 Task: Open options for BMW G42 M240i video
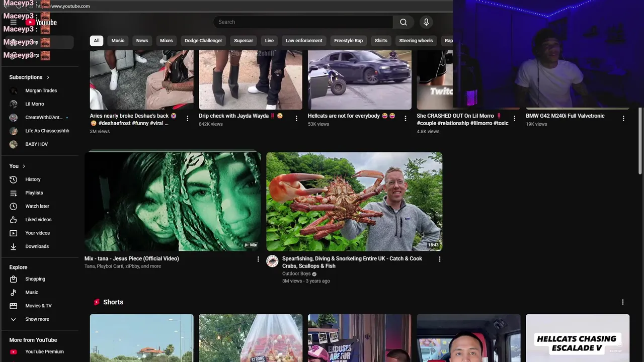[623, 119]
